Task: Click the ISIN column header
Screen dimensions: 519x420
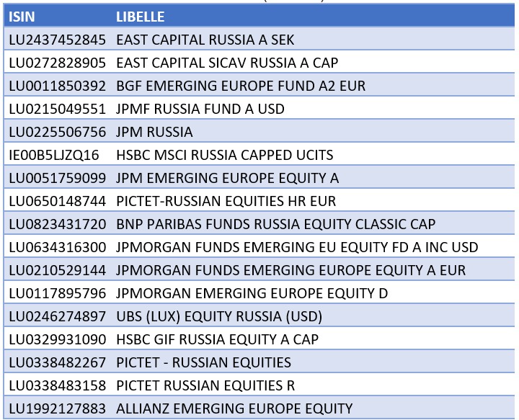Action: coord(22,17)
